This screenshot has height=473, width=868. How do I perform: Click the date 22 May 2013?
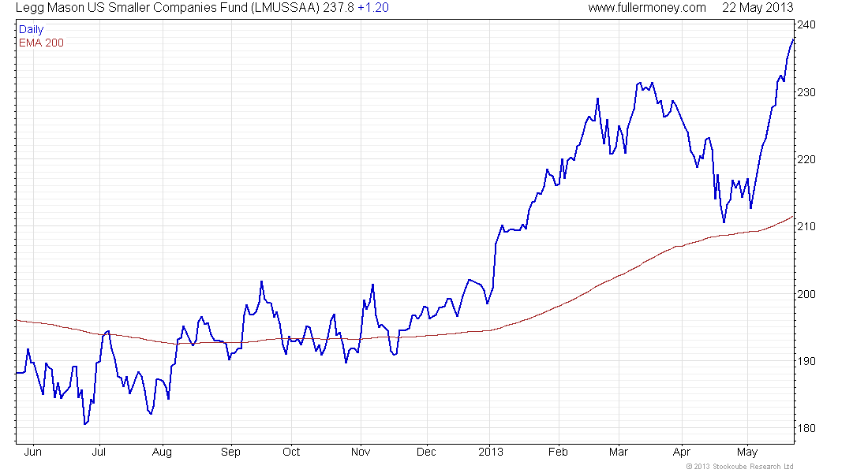(758, 8)
